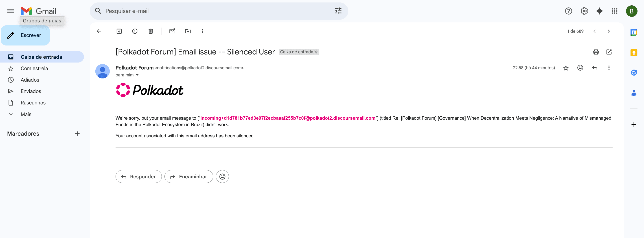644x238 pixels.
Task: Expand recipient details next to para mim
Action: [x=137, y=75]
